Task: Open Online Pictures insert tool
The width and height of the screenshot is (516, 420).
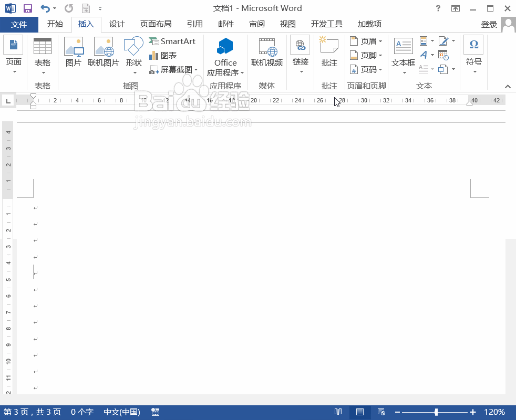Action: [104, 51]
